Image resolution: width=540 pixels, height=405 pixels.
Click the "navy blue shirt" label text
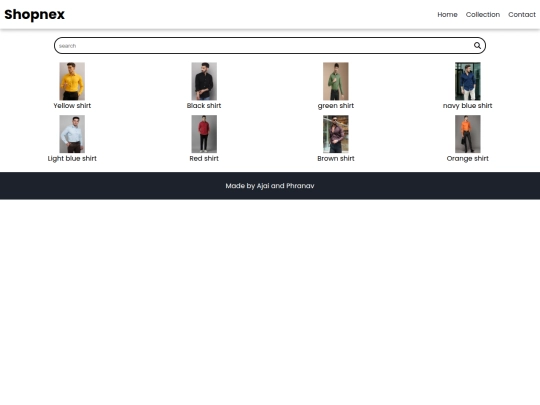pos(468,106)
